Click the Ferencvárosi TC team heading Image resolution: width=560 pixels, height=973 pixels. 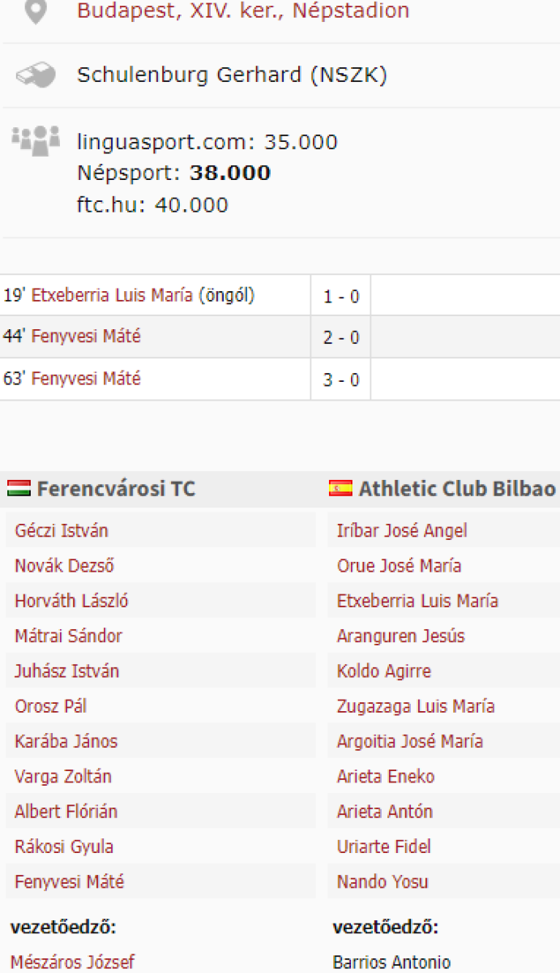point(116,489)
